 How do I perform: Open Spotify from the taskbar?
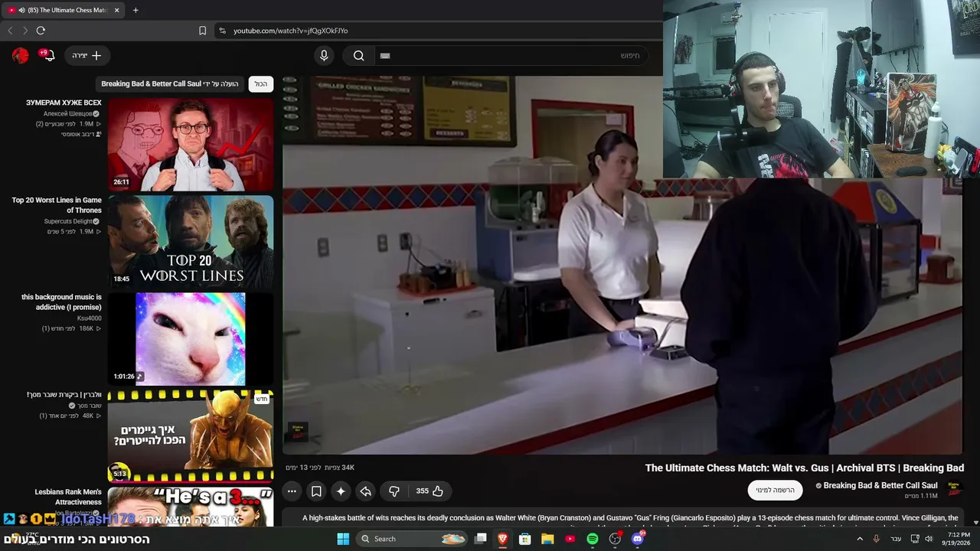(x=592, y=539)
